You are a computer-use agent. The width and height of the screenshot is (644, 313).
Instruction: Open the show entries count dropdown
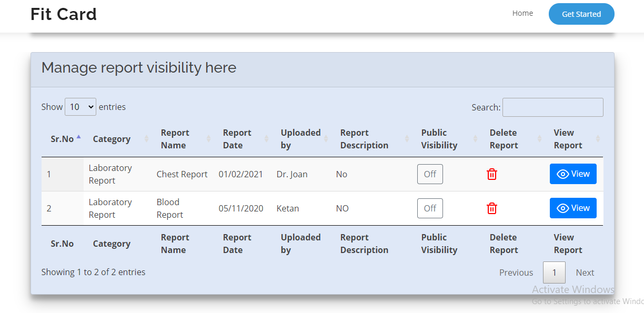(x=80, y=107)
